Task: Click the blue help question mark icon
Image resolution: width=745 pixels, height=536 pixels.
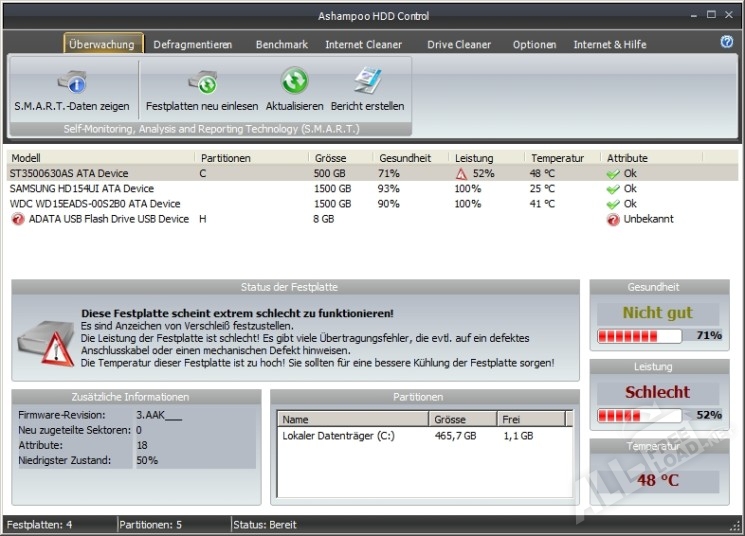Action: pyautogui.click(x=727, y=42)
